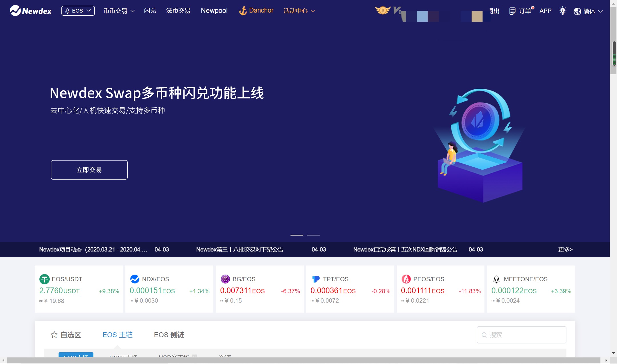Open the 闪兑 page
617x364 pixels.
(150, 11)
